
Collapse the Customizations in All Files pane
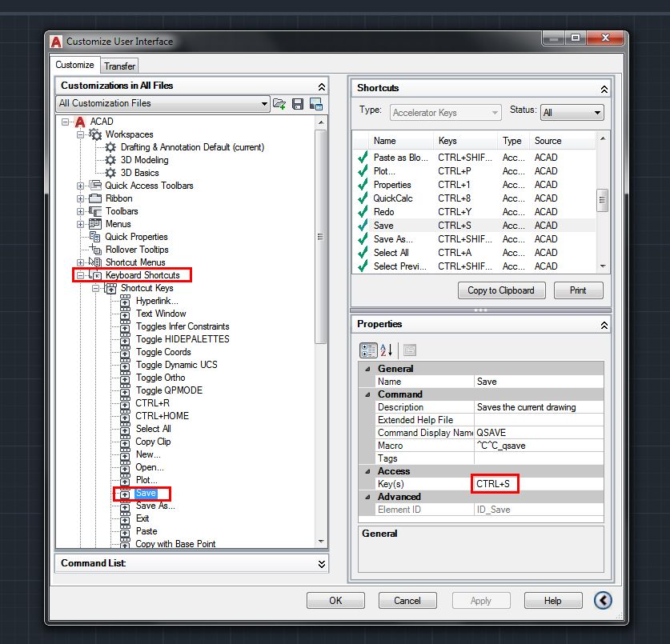tap(321, 86)
